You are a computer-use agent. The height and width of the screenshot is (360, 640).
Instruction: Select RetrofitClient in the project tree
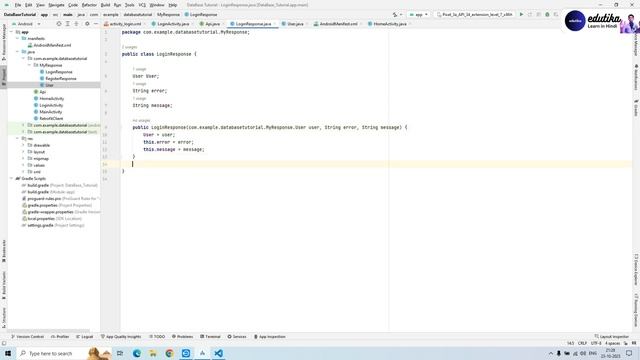click(x=51, y=118)
